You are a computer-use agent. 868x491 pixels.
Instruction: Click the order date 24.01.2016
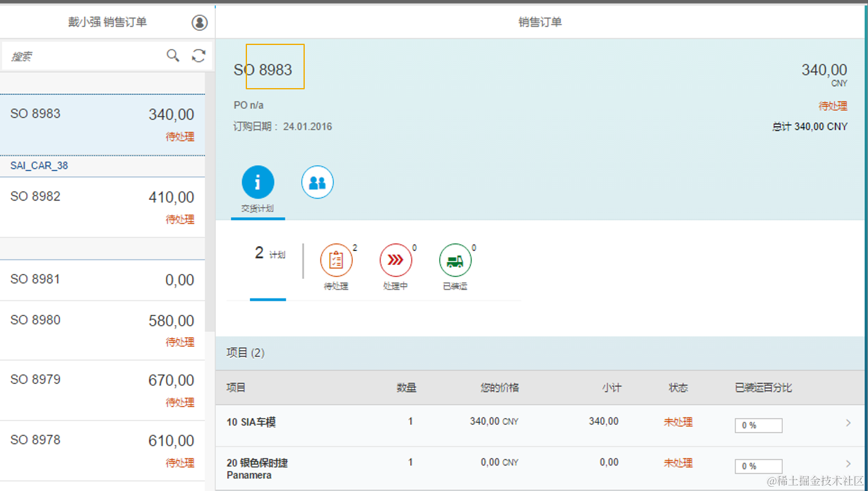coord(307,127)
